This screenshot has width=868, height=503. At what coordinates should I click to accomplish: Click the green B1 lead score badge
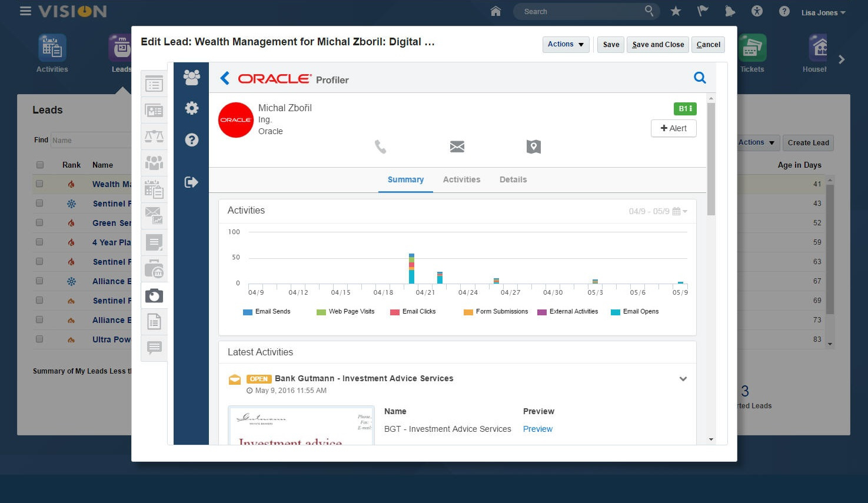click(685, 108)
